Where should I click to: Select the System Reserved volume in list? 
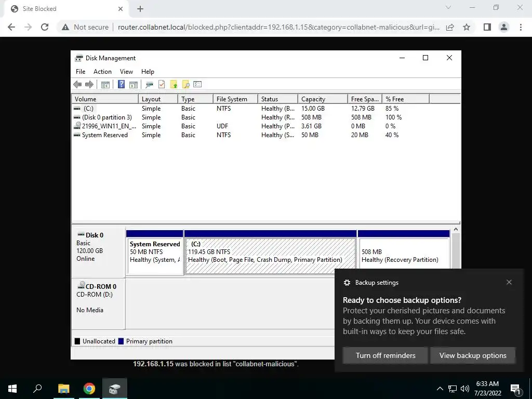tap(250, 135)
